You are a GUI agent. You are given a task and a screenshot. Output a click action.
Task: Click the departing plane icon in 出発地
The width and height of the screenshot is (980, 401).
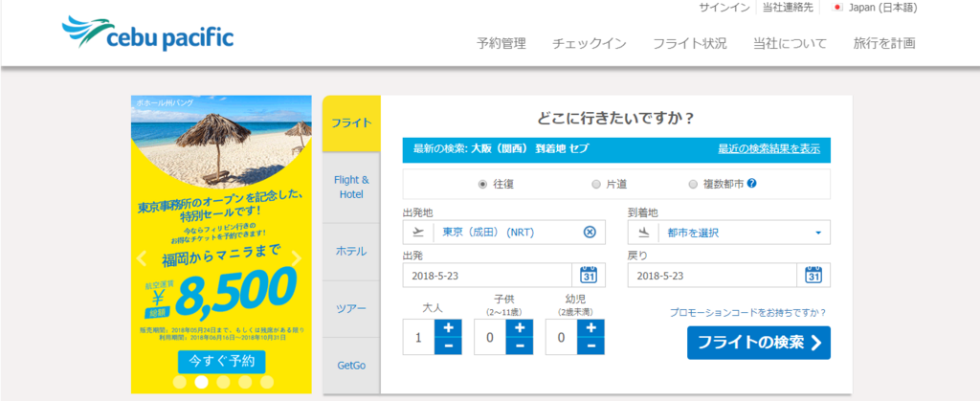pos(418,233)
